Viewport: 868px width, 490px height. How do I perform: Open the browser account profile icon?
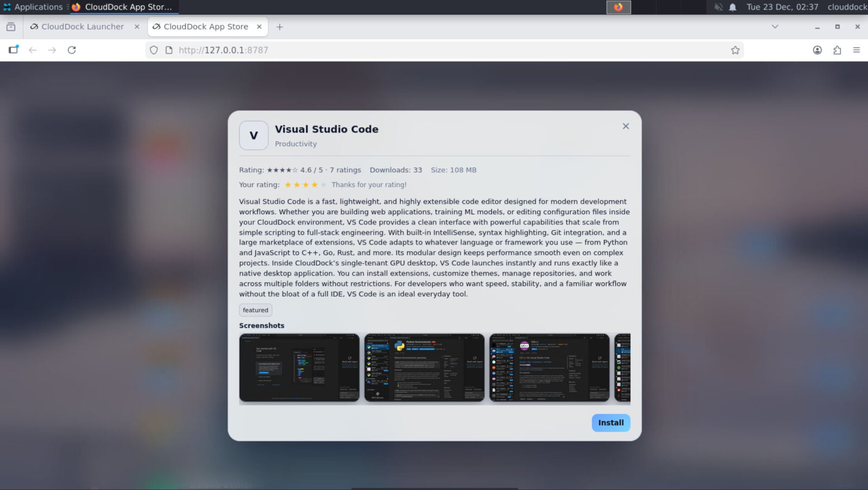[817, 50]
